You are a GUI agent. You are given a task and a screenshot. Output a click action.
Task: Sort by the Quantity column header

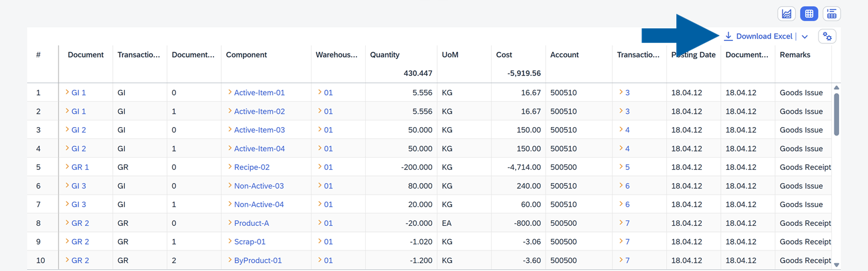[385, 55]
